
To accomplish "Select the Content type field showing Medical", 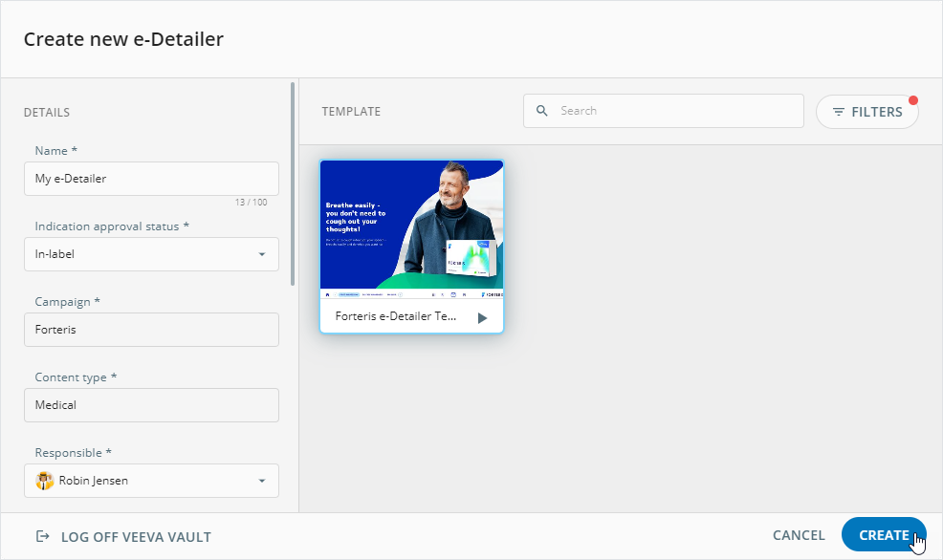I will [151, 405].
